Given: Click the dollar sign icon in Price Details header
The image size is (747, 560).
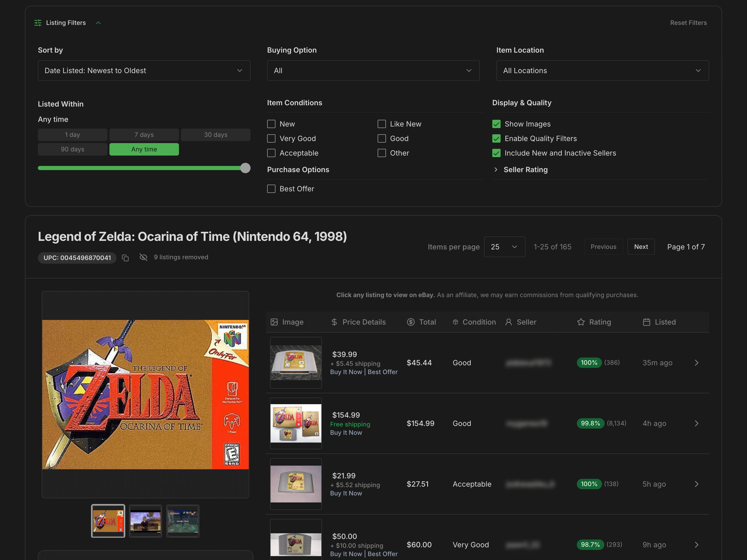Looking at the screenshot, I should click(334, 322).
